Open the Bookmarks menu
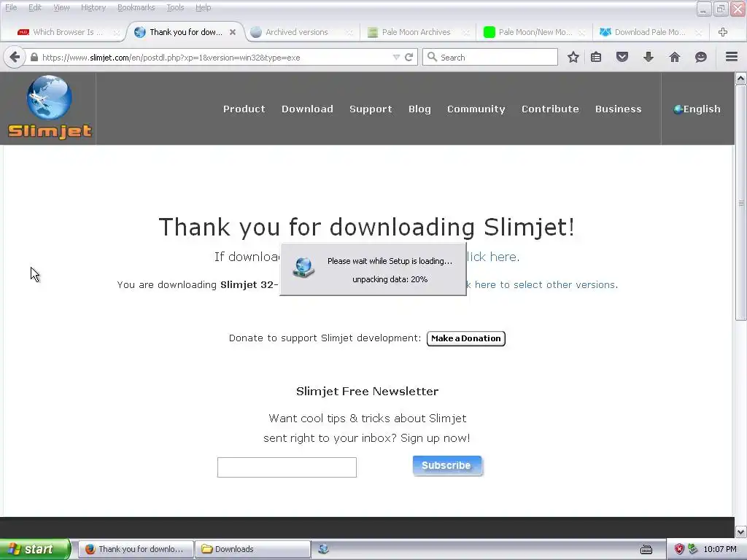 (x=136, y=7)
